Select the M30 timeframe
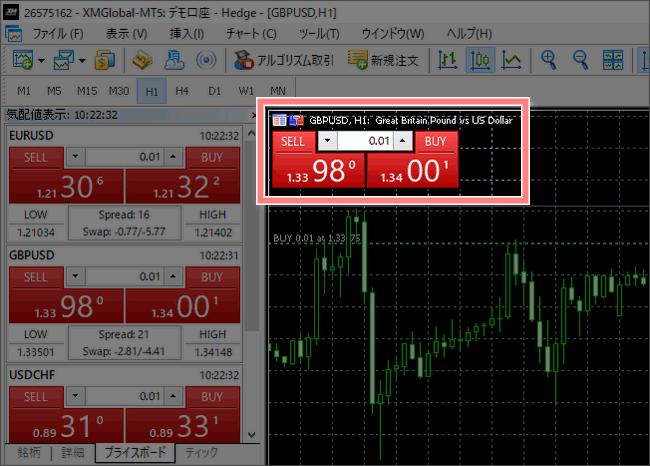 click(119, 91)
